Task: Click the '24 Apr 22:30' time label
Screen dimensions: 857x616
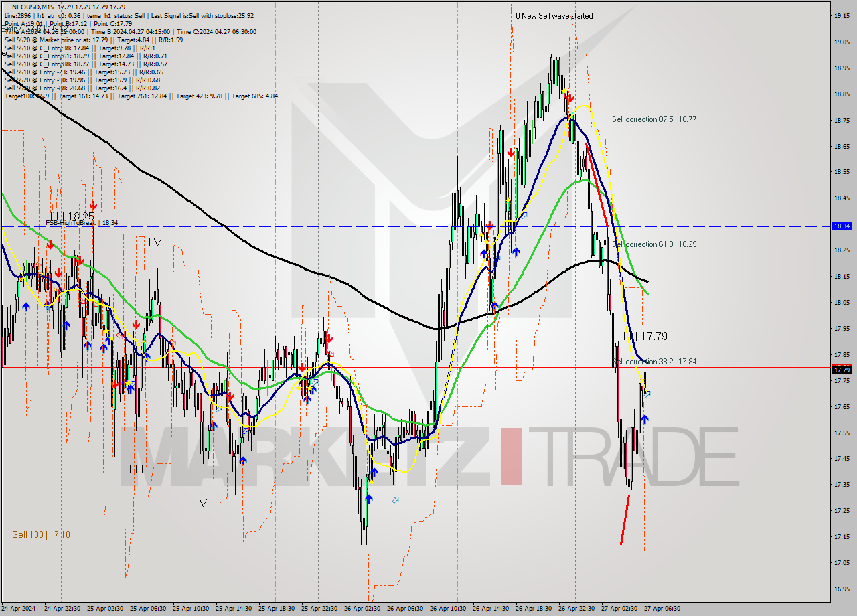Action: (62, 609)
